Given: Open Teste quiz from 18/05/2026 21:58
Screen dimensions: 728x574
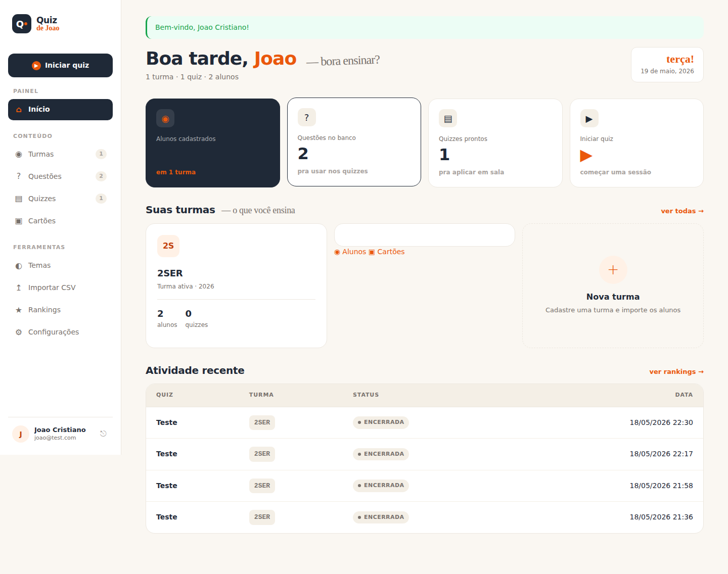Looking at the screenshot, I should click(x=167, y=486).
